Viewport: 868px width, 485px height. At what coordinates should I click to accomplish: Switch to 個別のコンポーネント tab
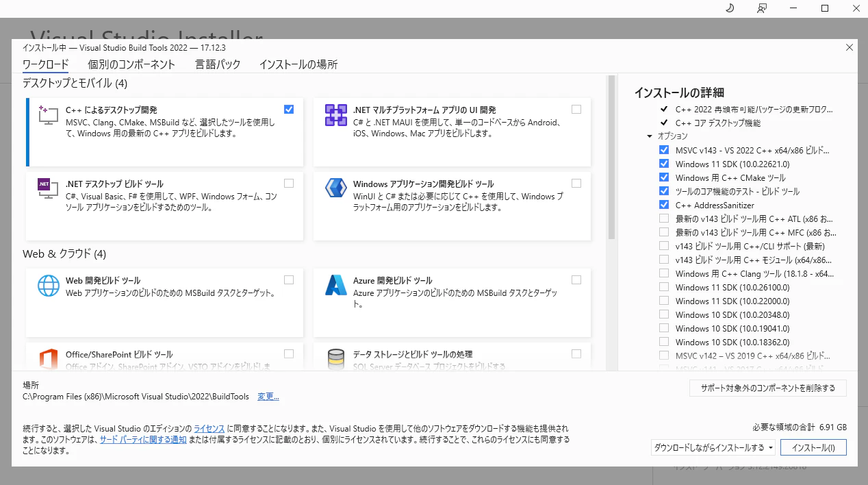pos(131,64)
